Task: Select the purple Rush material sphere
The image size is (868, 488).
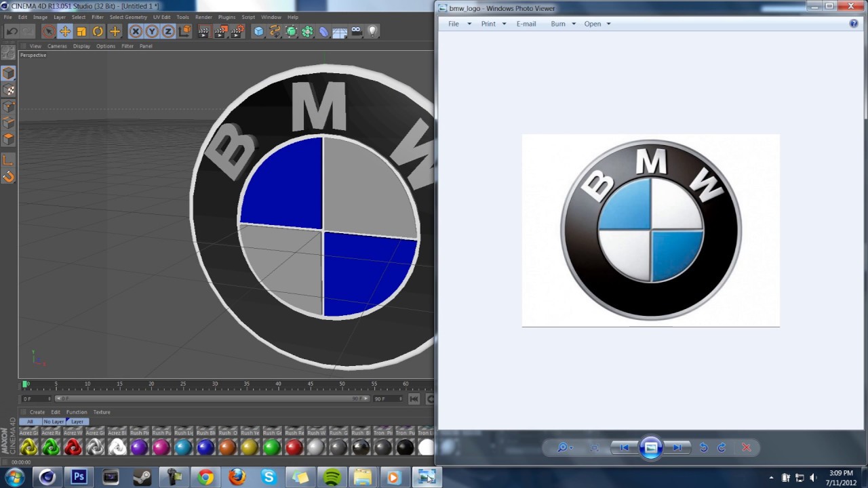Action: (139, 447)
